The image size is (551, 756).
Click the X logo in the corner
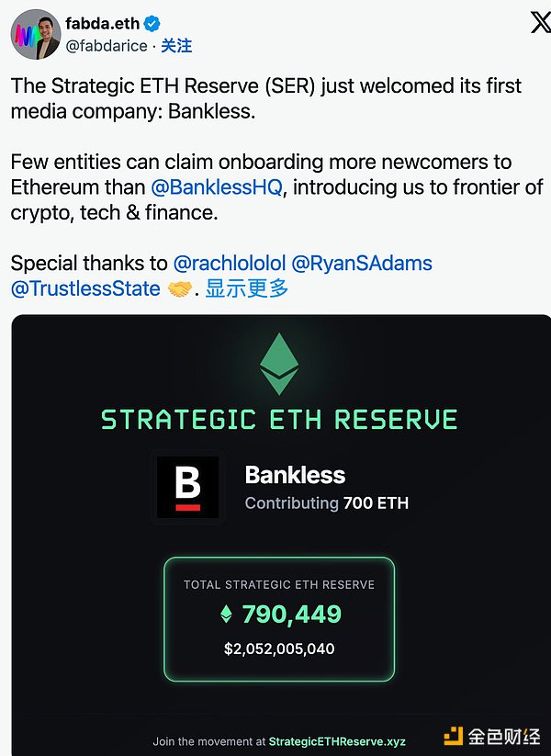pos(541,21)
